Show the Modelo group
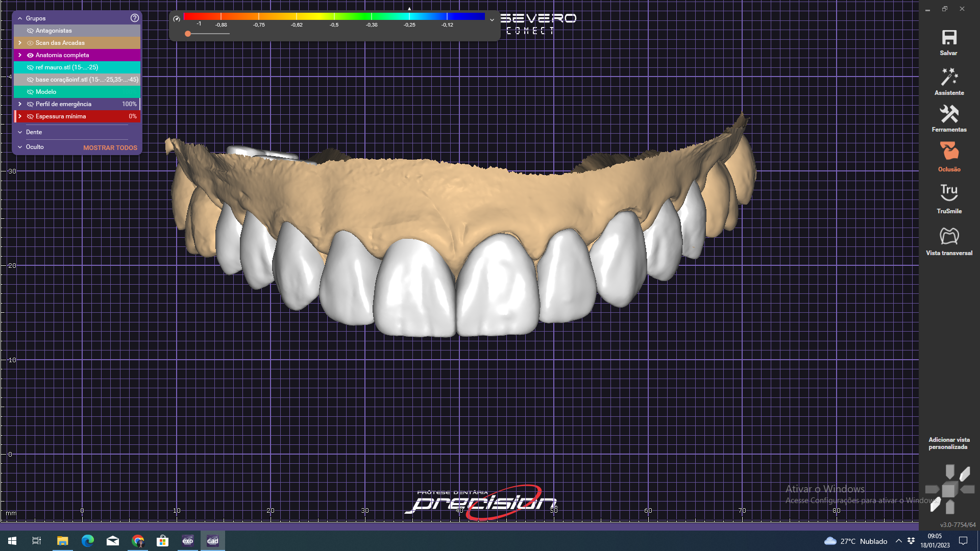 coord(30,92)
